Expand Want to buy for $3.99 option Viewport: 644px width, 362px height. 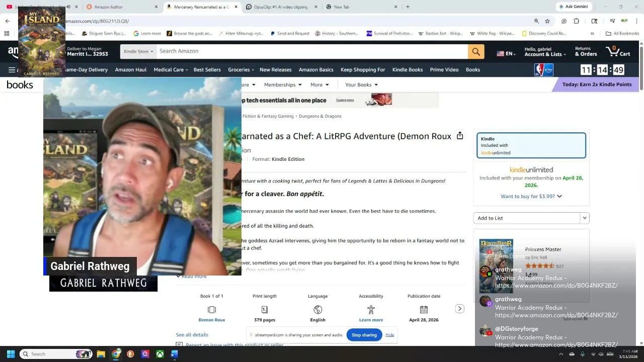(531, 197)
